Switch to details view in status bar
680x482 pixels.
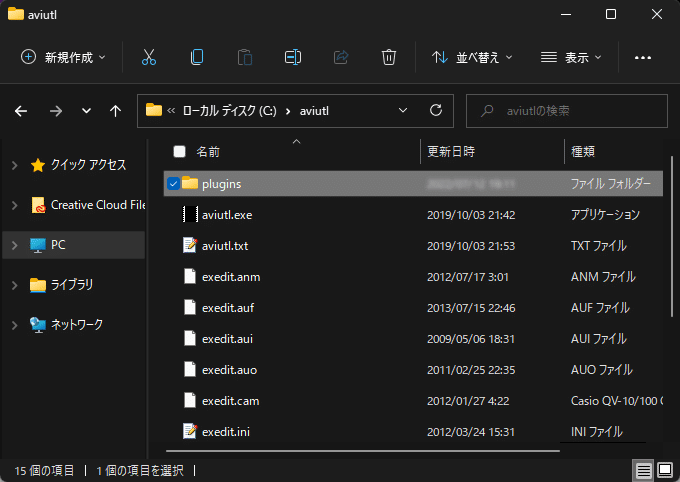pyautogui.click(x=644, y=470)
